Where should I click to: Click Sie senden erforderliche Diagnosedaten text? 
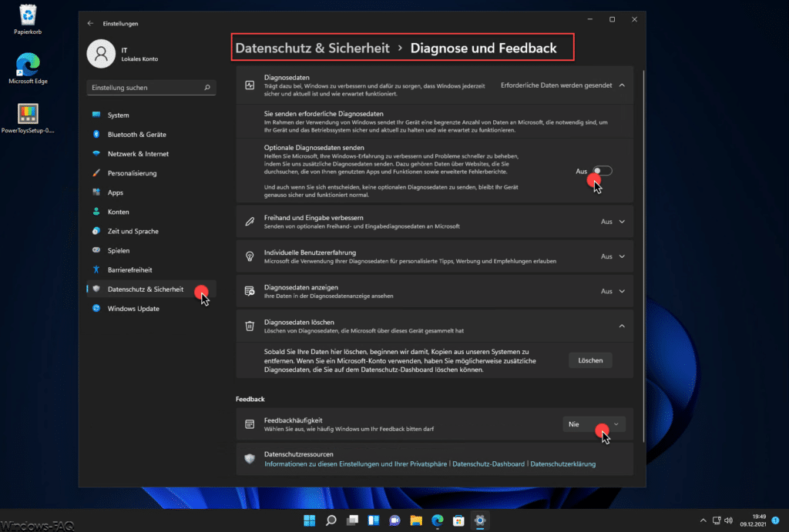click(x=324, y=114)
